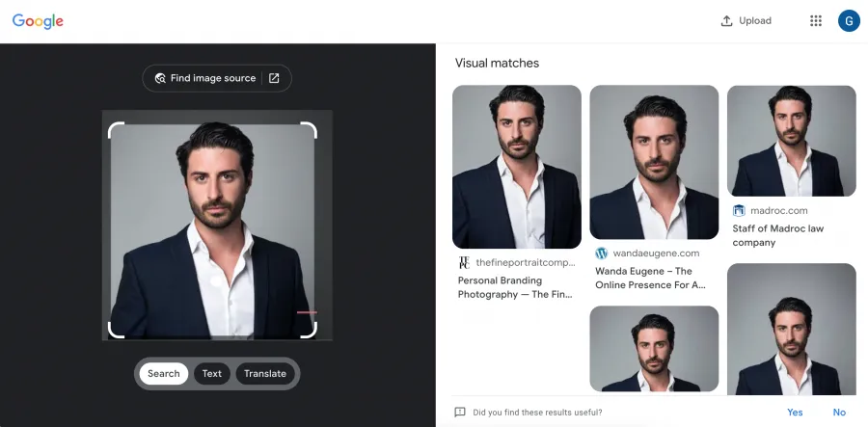This screenshot has height=427, width=868.
Task: Open the G account avatar
Action: tap(849, 21)
